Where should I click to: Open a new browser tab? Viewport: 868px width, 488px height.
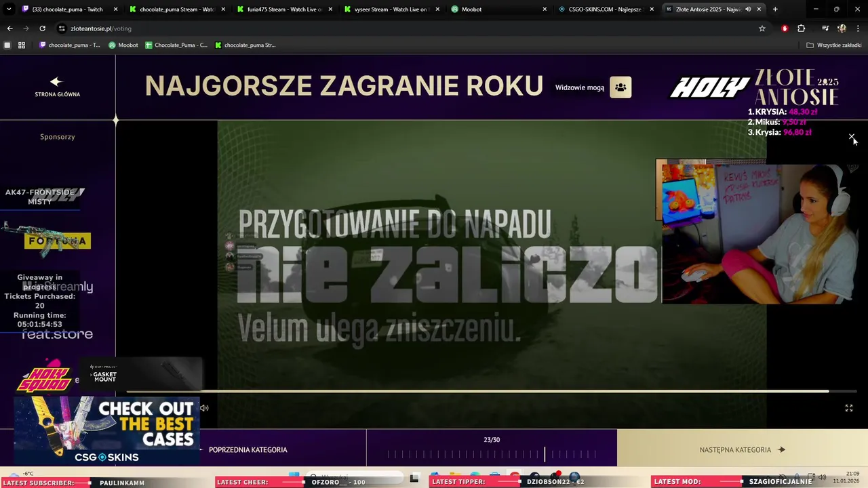click(775, 9)
